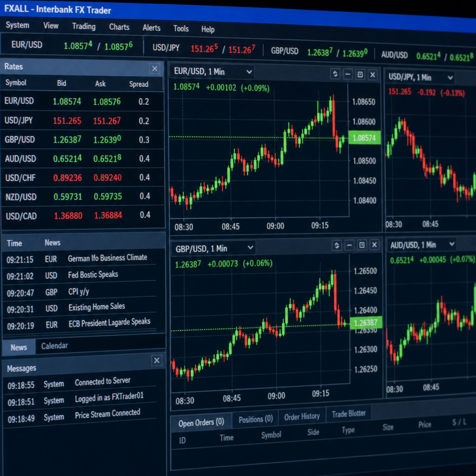Click the up-down arrows icon on EUR/USD chart
Image resolution: width=476 pixels, height=476 pixels.
click(335, 74)
